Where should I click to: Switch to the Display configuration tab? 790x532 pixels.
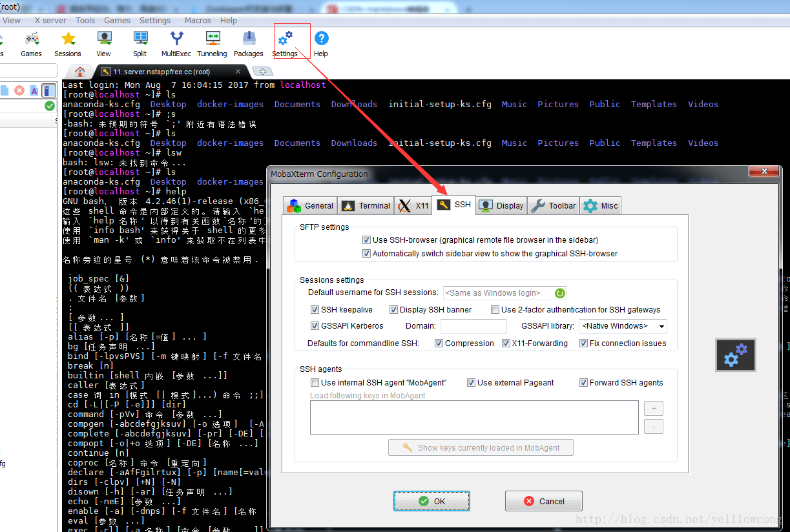tap(501, 206)
